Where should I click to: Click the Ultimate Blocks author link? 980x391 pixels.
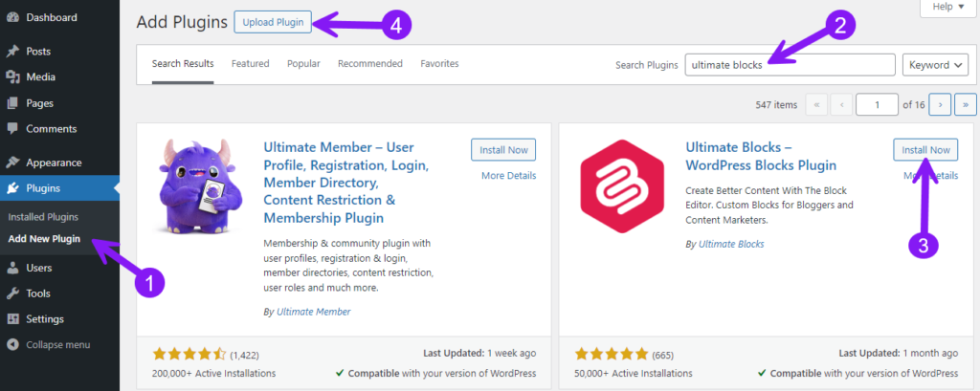coord(731,244)
